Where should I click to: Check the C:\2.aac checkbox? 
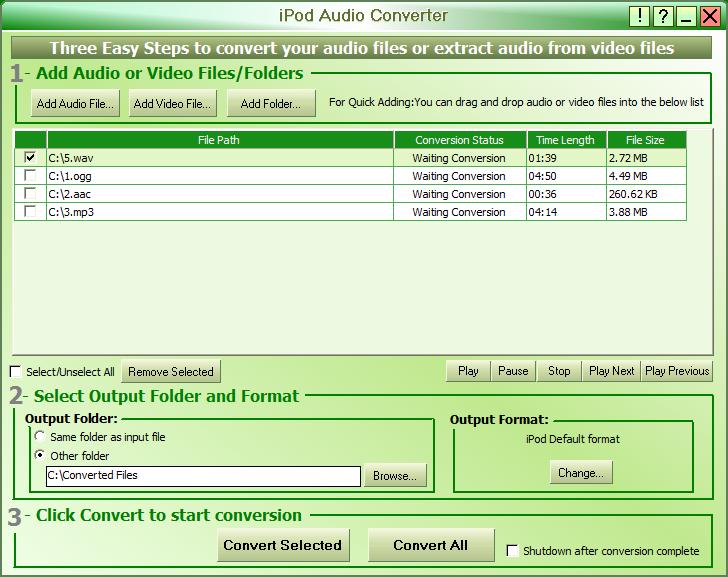(x=30, y=194)
